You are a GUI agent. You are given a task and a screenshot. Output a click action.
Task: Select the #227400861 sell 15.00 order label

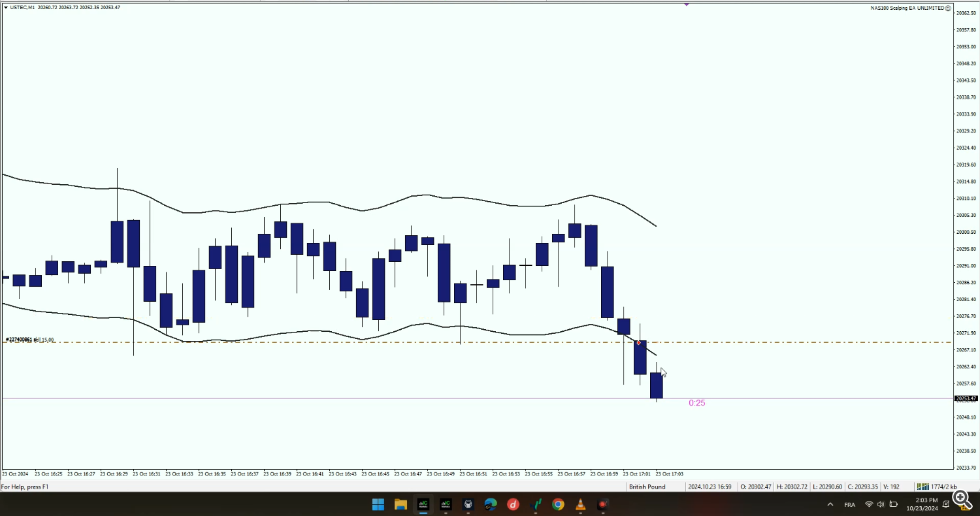pos(30,340)
